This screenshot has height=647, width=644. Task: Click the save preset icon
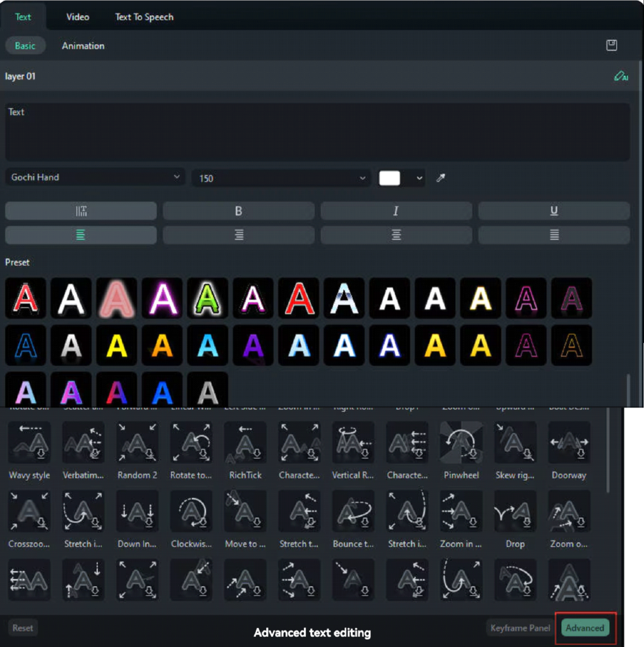click(611, 45)
